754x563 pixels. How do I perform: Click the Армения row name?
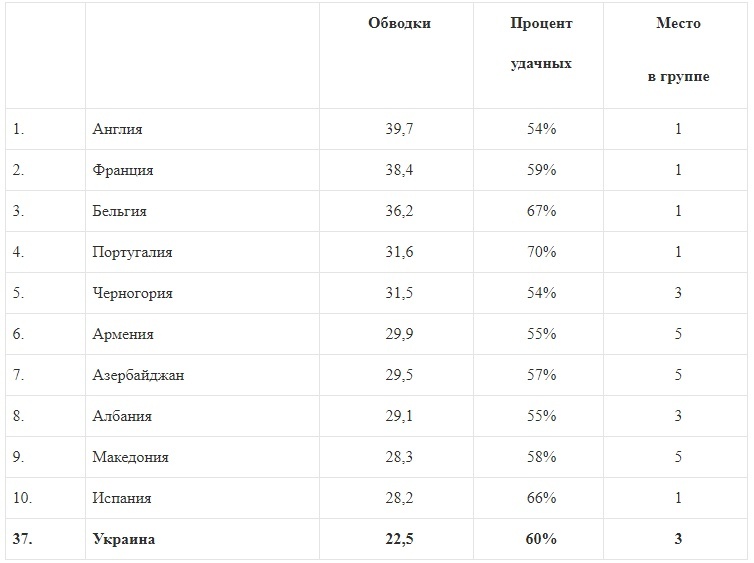tap(122, 334)
